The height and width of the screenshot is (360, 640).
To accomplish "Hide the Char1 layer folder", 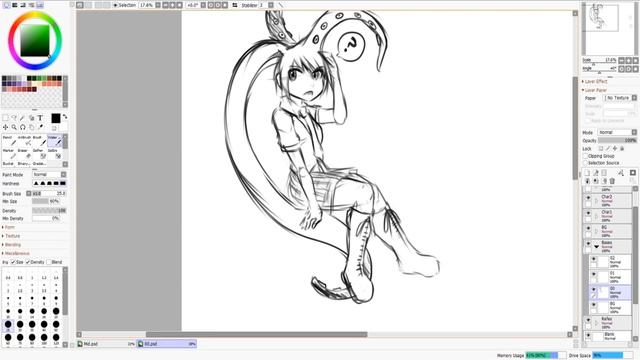I will point(588,213).
